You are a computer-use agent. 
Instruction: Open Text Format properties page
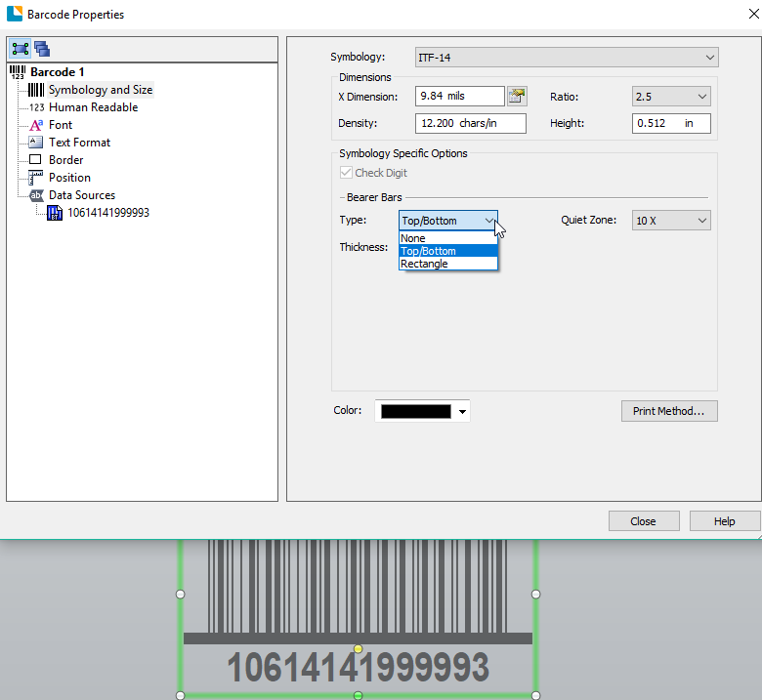[80, 143]
